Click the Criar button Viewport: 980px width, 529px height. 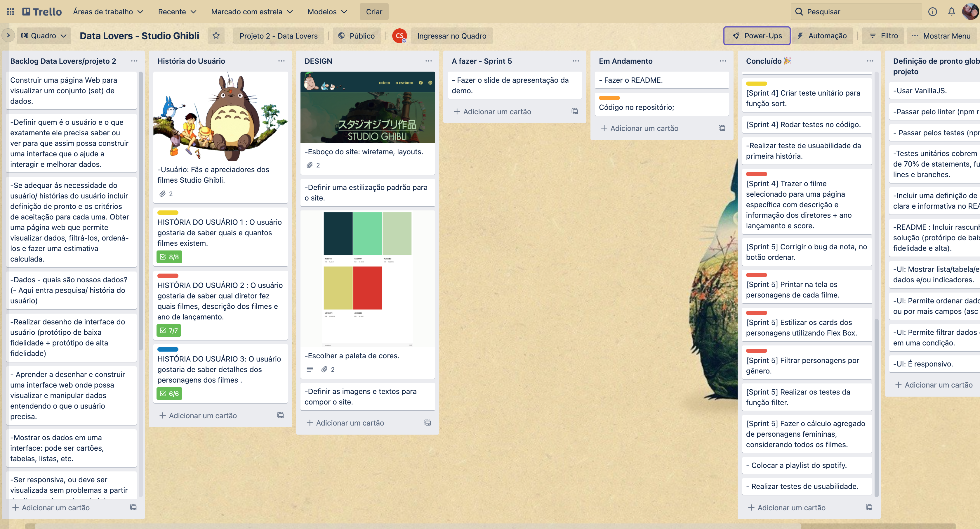click(x=374, y=11)
